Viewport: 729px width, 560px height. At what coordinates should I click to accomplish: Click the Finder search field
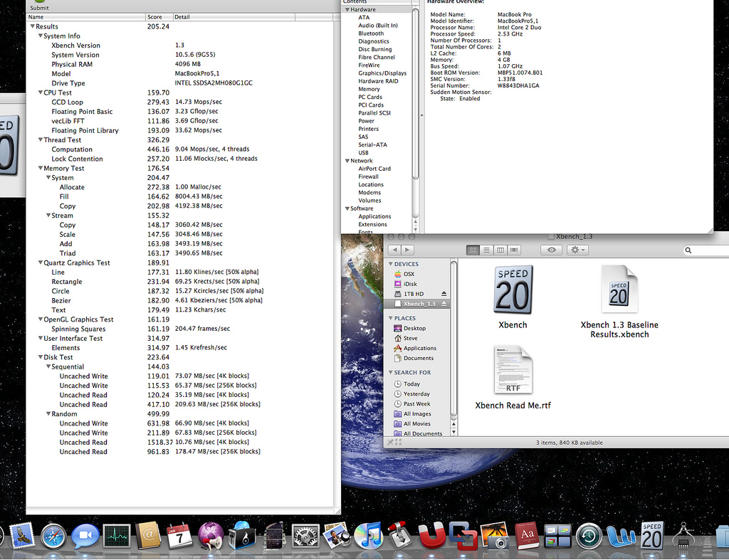click(x=708, y=250)
